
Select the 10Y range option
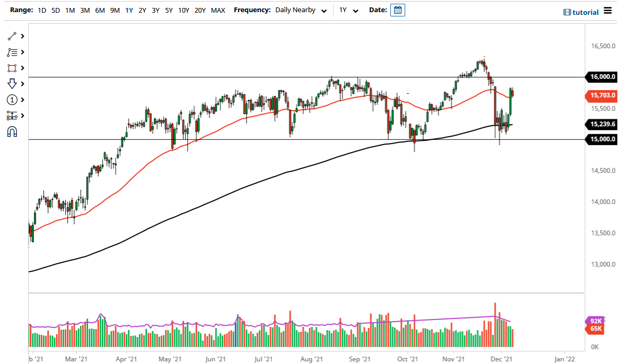[183, 10]
